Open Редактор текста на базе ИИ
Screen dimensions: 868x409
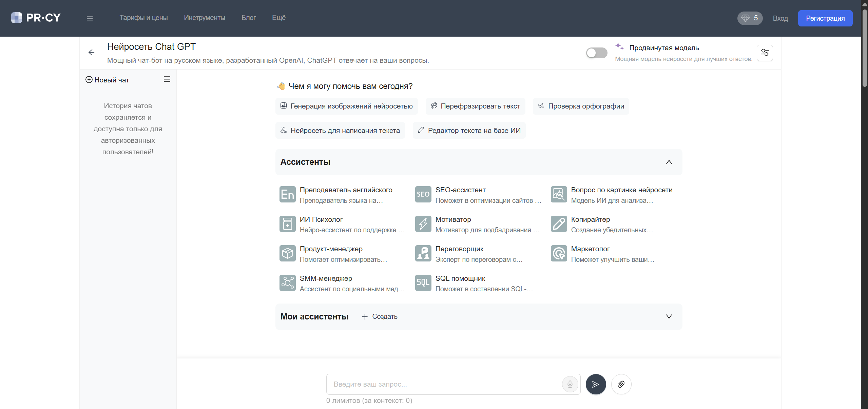(469, 131)
